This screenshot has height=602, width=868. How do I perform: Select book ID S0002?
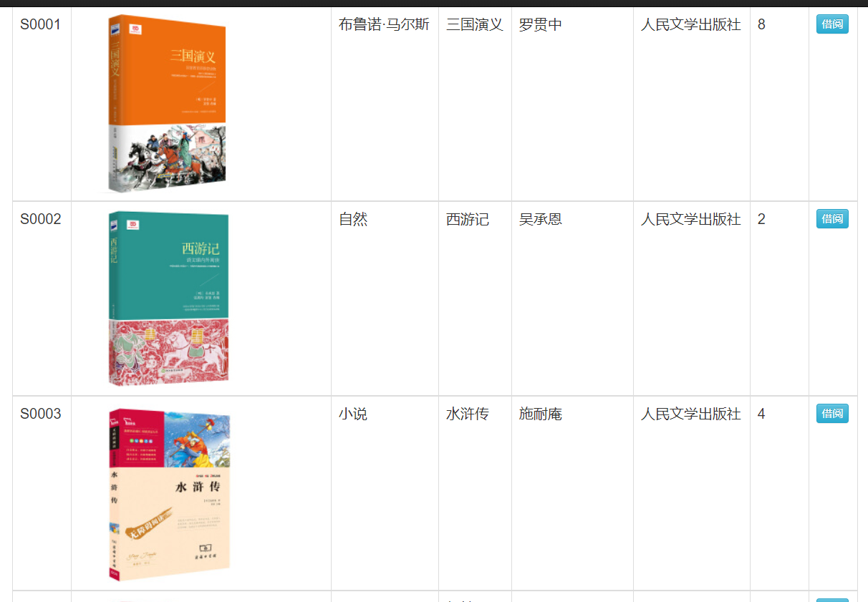click(41, 220)
